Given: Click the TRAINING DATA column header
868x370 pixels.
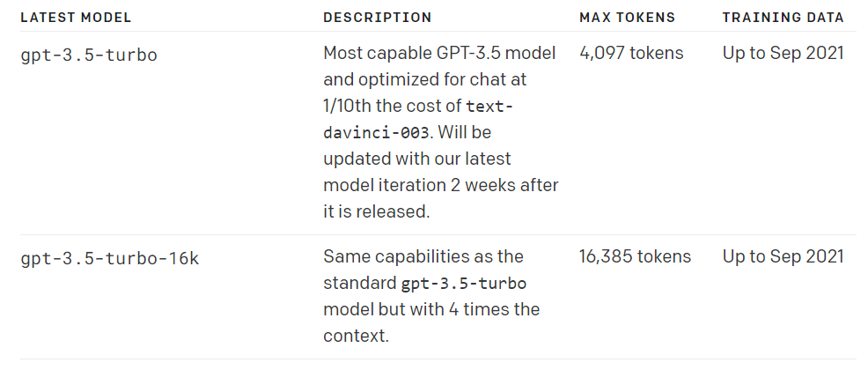Looking at the screenshot, I should [x=783, y=18].
